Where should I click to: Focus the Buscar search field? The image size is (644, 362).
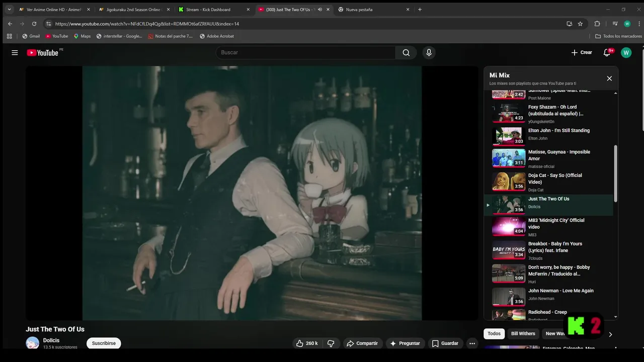306,53
